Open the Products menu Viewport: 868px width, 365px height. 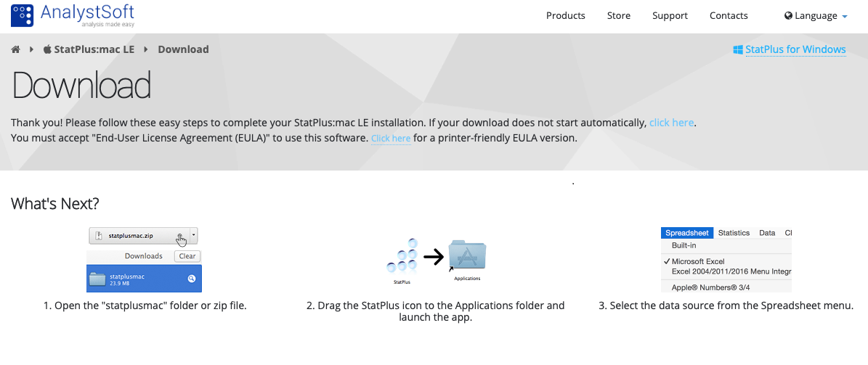click(565, 15)
